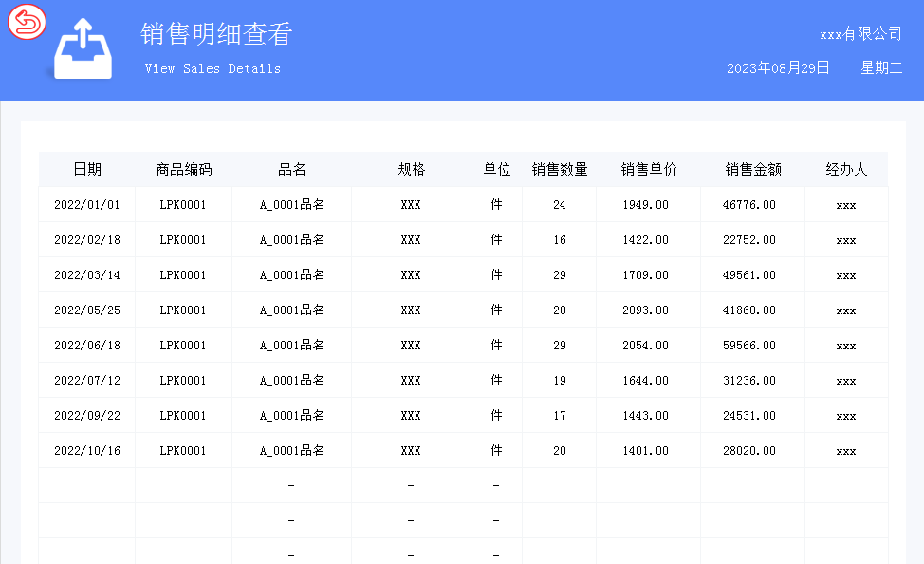Image resolution: width=924 pixels, height=564 pixels.
Task: Click the 销售单价 column header
Action: point(649,170)
